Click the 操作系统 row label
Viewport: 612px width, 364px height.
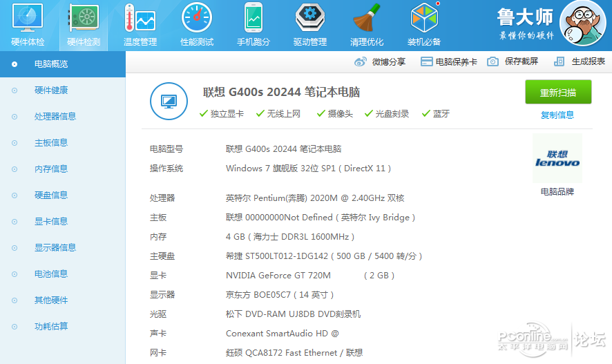[166, 168]
